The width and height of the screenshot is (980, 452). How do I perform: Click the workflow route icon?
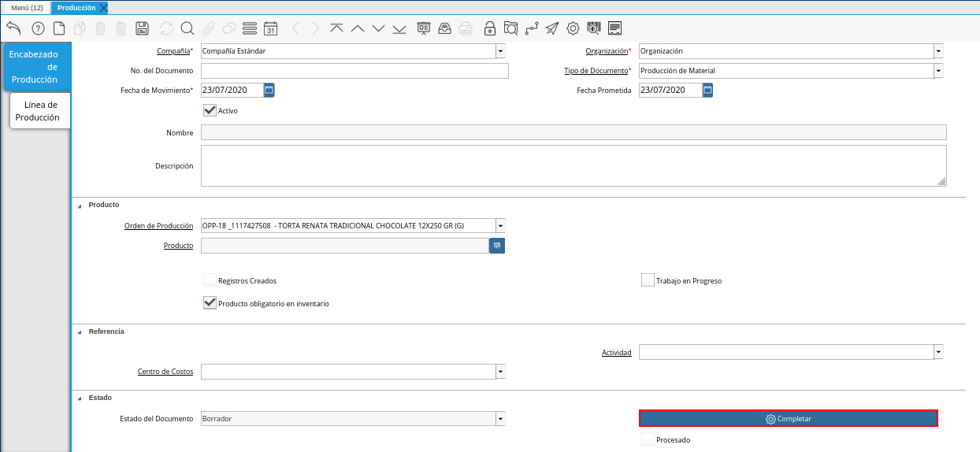tap(532, 28)
